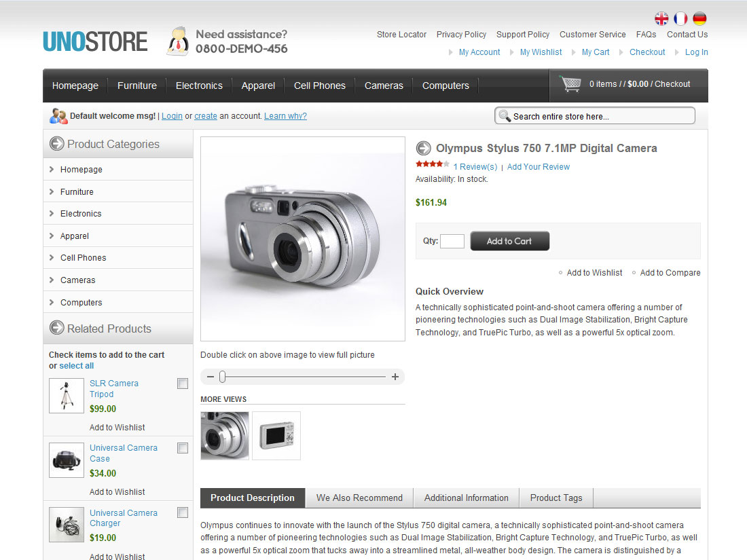Screen dimensions: 747x560
Task: Open the Store Locator link
Action: [401, 35]
